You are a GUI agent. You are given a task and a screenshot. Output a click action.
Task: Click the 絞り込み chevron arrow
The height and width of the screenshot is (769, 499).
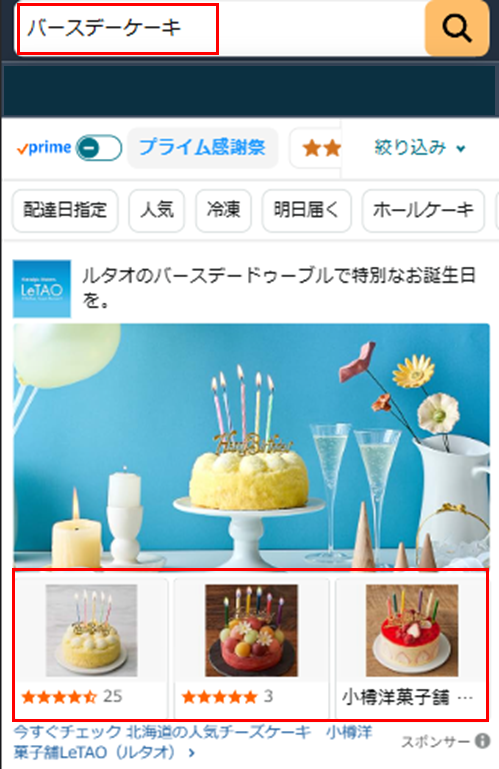coord(461,149)
